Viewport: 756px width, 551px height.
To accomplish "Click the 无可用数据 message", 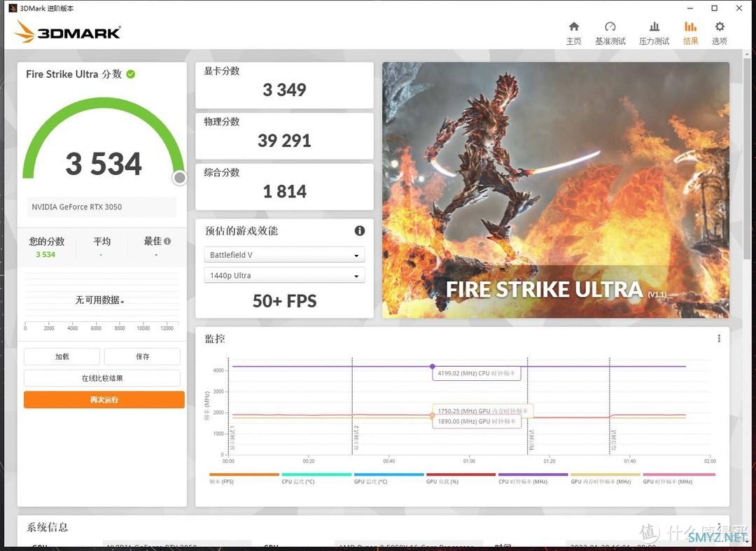I will [100, 300].
